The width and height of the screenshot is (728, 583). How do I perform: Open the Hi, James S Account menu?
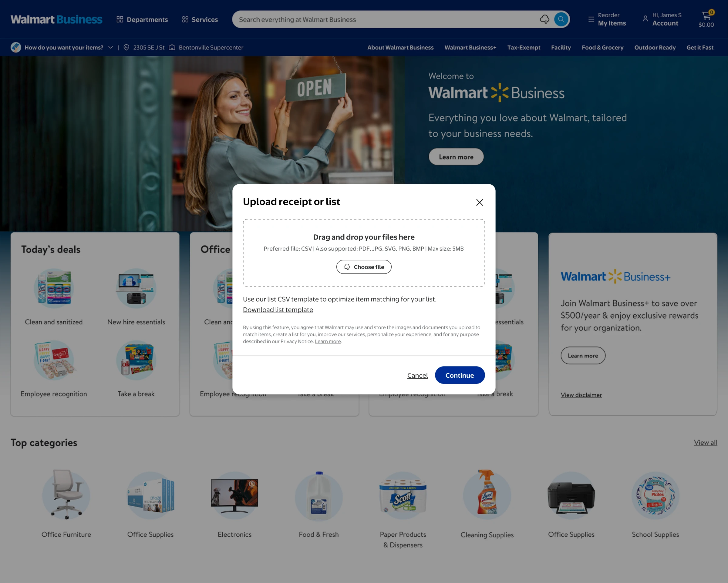coord(662,19)
